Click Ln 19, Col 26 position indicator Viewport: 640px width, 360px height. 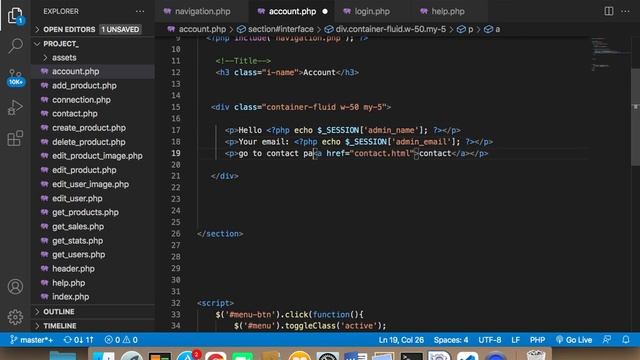click(x=401, y=340)
